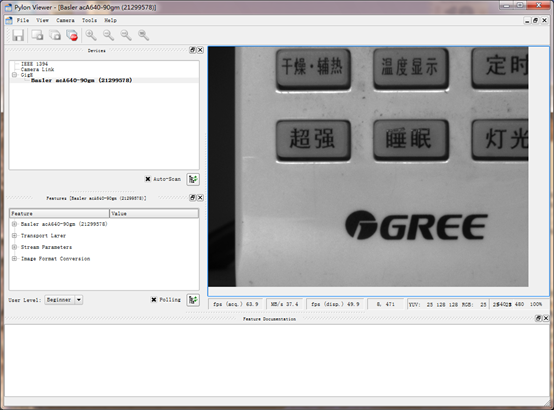This screenshot has height=410, width=554.
Task: Click the refresh button beside Polling
Action: coord(193,300)
